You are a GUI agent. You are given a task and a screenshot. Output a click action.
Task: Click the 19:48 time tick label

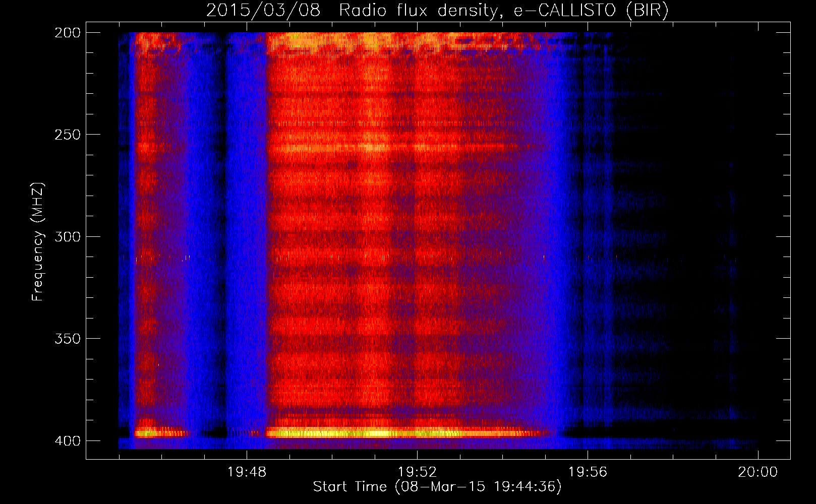click(x=247, y=472)
